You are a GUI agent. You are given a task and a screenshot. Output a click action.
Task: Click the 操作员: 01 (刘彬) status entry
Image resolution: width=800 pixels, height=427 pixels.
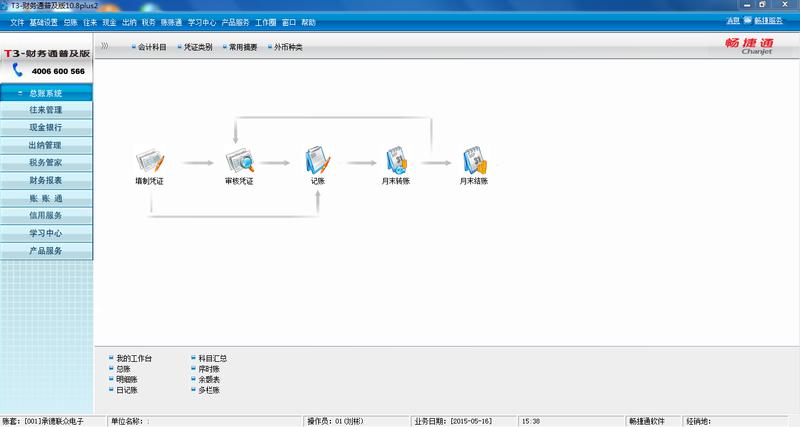pos(335,421)
